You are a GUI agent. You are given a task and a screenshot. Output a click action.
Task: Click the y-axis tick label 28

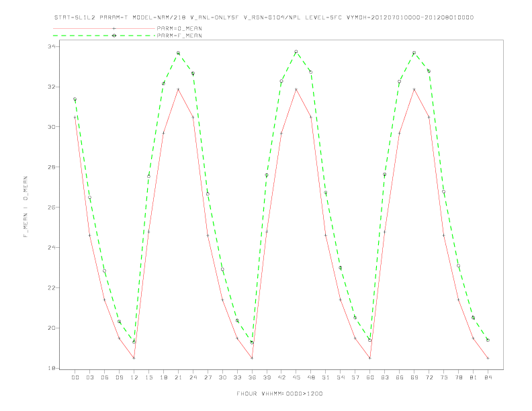tap(51, 167)
